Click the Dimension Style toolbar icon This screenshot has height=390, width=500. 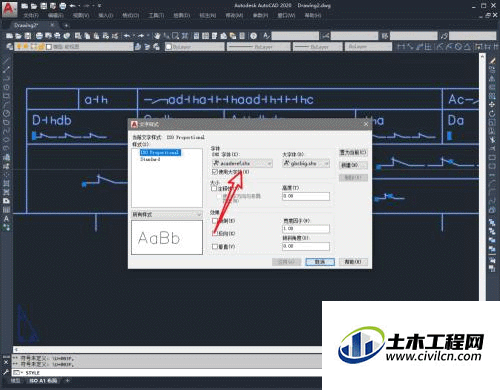tap(325, 36)
